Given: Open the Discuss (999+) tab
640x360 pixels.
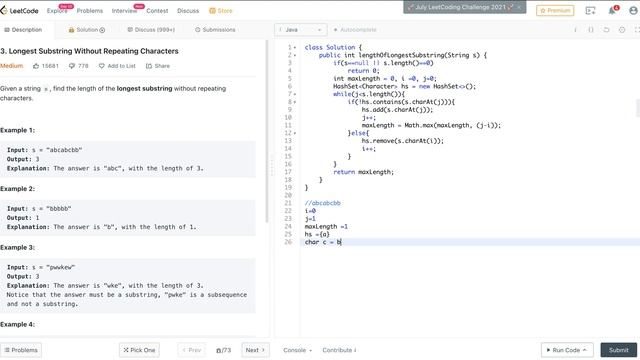Looking at the screenshot, I should [x=151, y=30].
